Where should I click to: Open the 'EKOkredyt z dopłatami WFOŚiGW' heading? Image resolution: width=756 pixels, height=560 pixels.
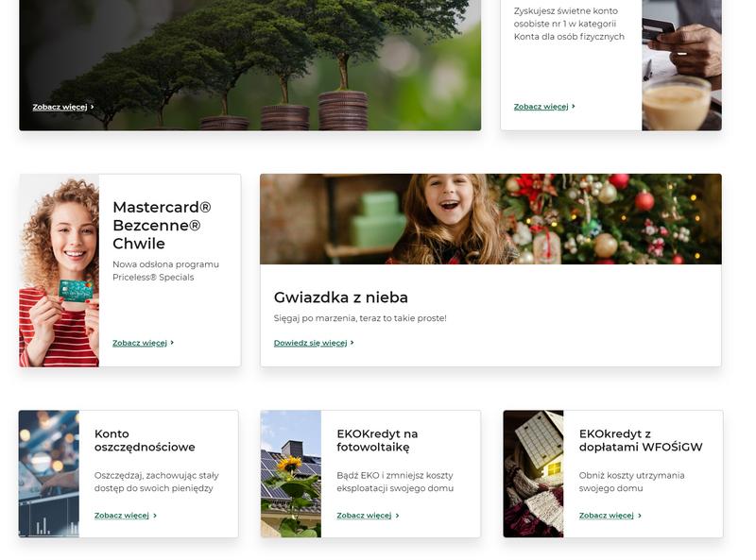click(x=640, y=440)
